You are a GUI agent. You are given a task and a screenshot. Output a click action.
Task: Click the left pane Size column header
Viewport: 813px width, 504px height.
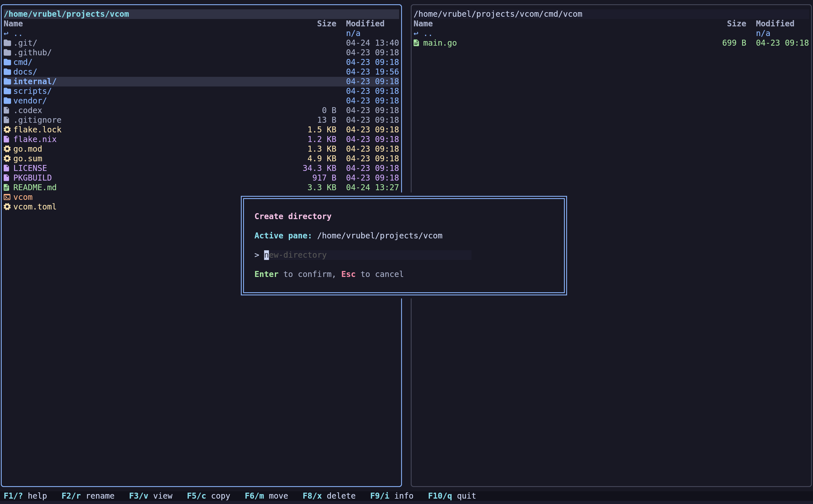[327, 24]
